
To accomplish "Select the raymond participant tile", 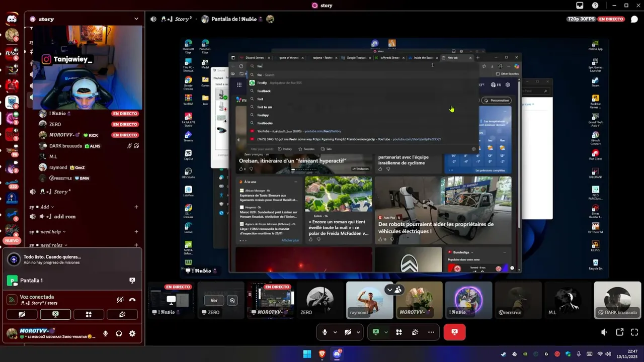I will click(x=369, y=300).
